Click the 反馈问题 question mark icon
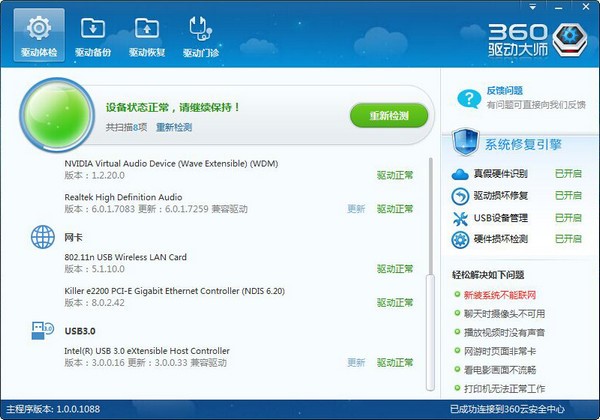 (x=469, y=98)
